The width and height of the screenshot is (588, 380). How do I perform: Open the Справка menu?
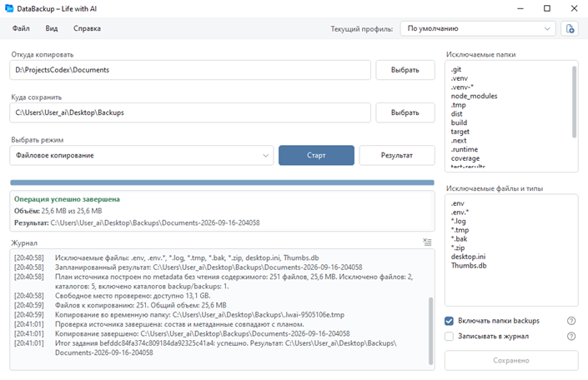pyautogui.click(x=87, y=28)
